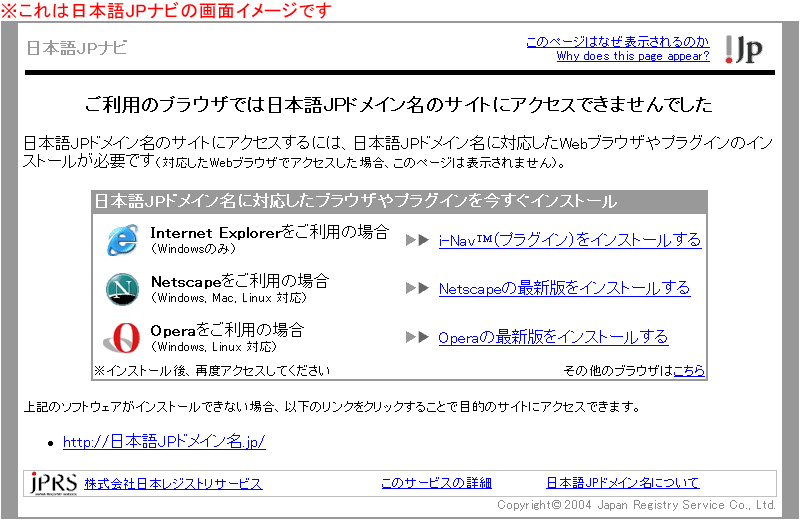Click the Internet Explorer logo icon
Image resolution: width=800 pixels, height=520 pixels.
[122, 240]
